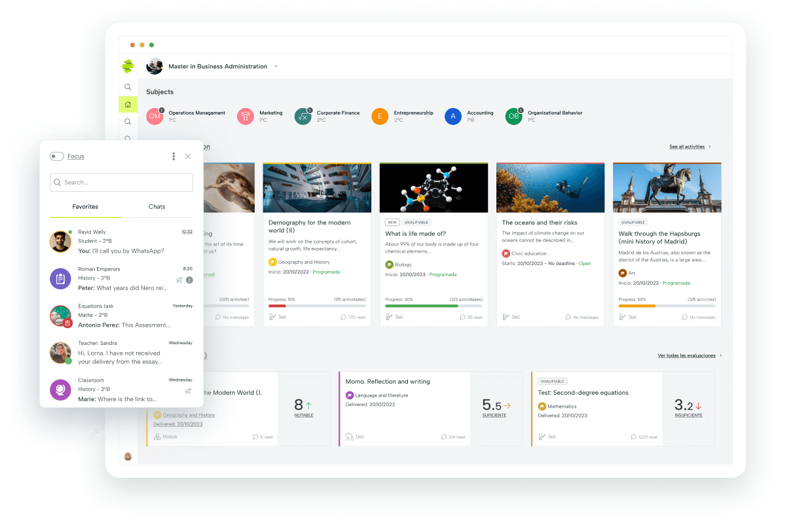812x521 pixels.
Task: Click the Civic education subject icon
Action: (x=506, y=253)
